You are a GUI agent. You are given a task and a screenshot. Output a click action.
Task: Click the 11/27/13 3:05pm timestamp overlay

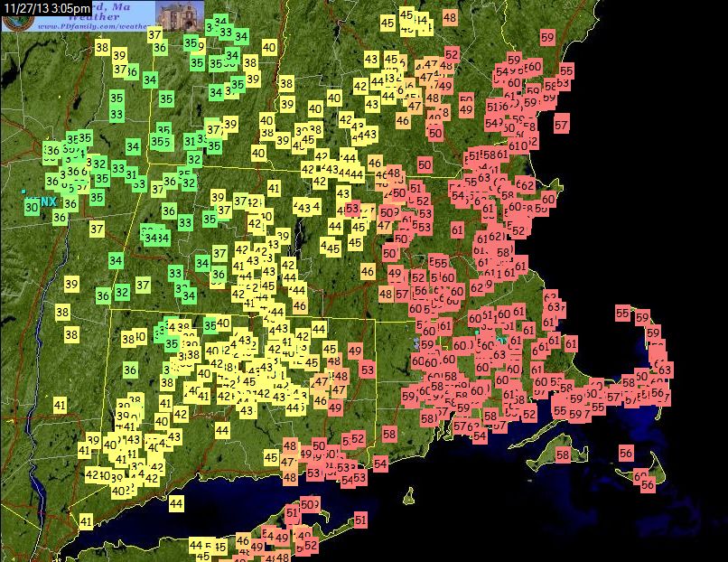click(45, 9)
